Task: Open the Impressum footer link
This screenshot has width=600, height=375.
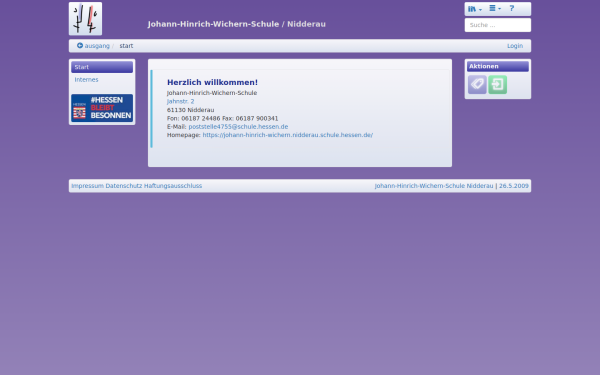Action: coord(87,186)
